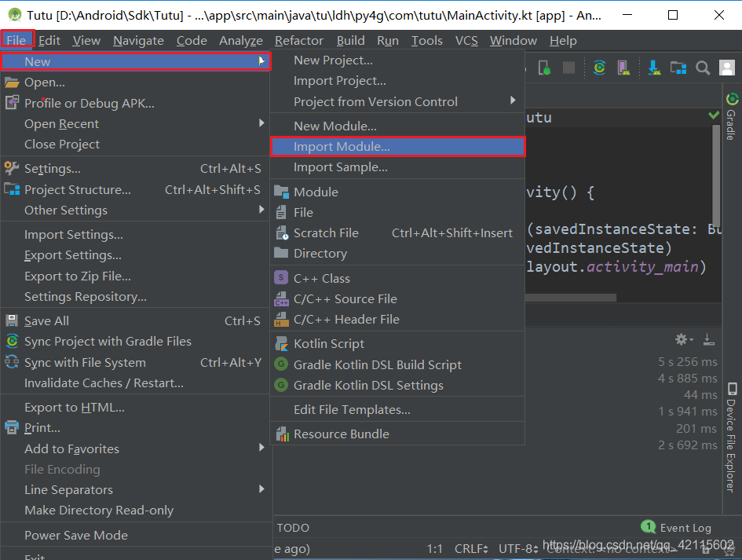The width and height of the screenshot is (742, 560).
Task: Click Save All in File menu
Action: (x=135, y=321)
